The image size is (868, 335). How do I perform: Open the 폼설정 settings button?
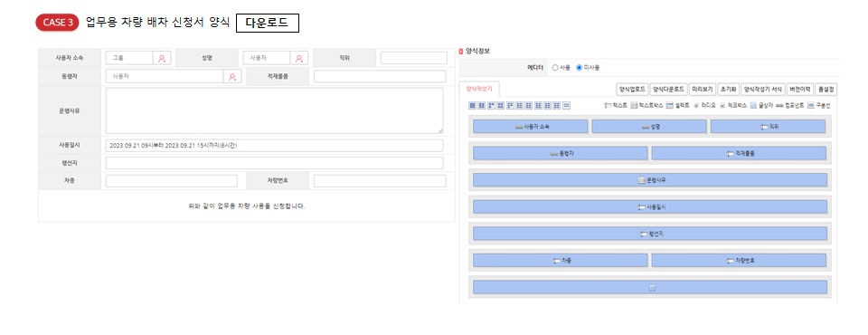[826, 90]
